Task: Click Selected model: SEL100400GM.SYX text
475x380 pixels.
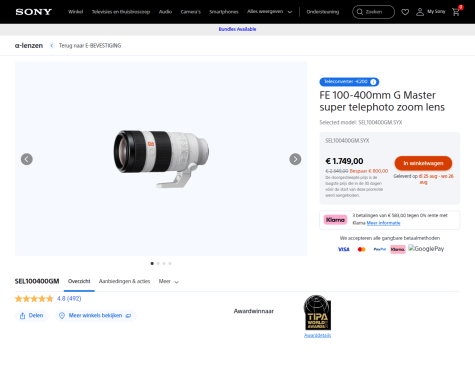Action: tap(361, 122)
